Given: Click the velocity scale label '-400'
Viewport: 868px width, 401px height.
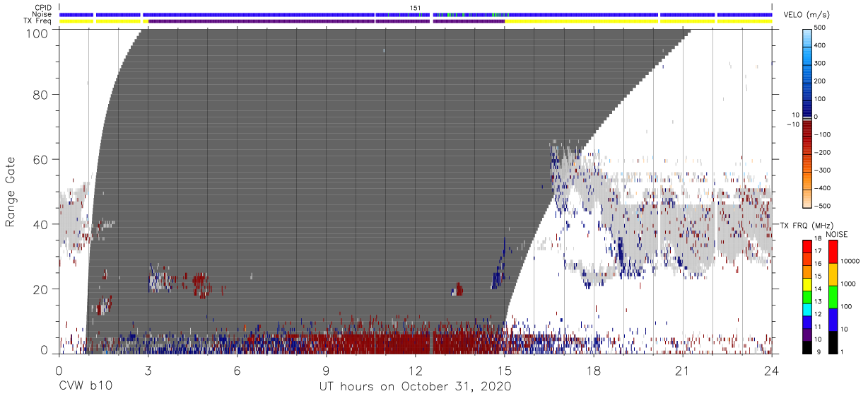Looking at the screenshot, I should pyautogui.click(x=823, y=188).
